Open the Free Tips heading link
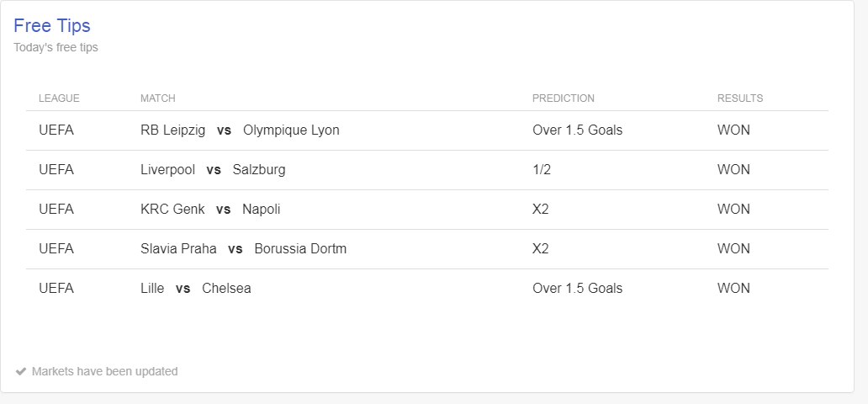This screenshot has height=404, width=868. point(52,25)
